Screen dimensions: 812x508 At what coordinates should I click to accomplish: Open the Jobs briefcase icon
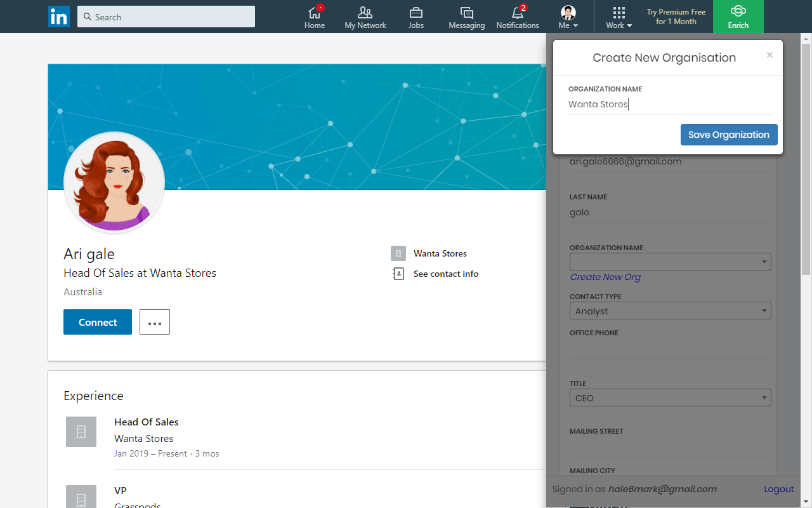pos(416,13)
